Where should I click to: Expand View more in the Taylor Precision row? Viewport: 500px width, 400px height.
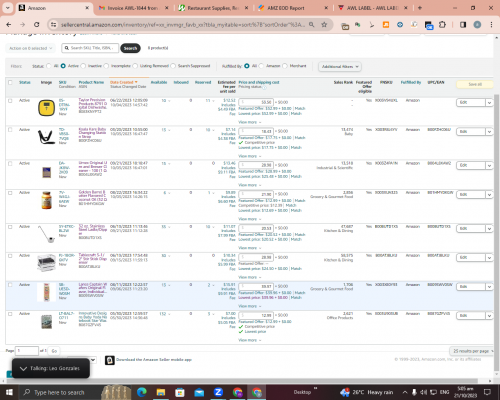click(x=250, y=122)
